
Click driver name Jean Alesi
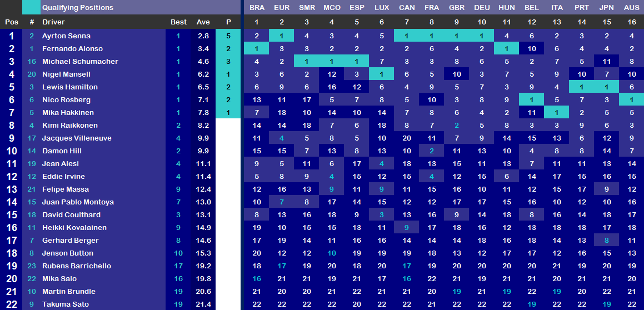[61, 163]
